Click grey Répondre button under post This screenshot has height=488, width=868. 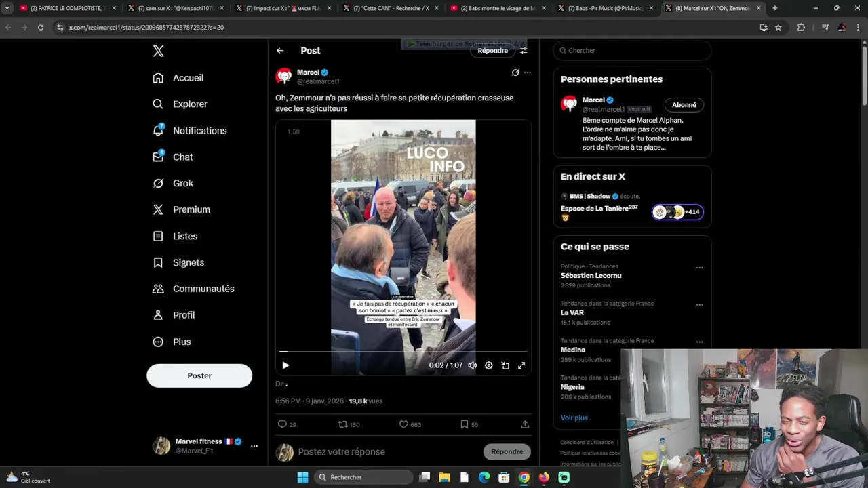[507, 452]
